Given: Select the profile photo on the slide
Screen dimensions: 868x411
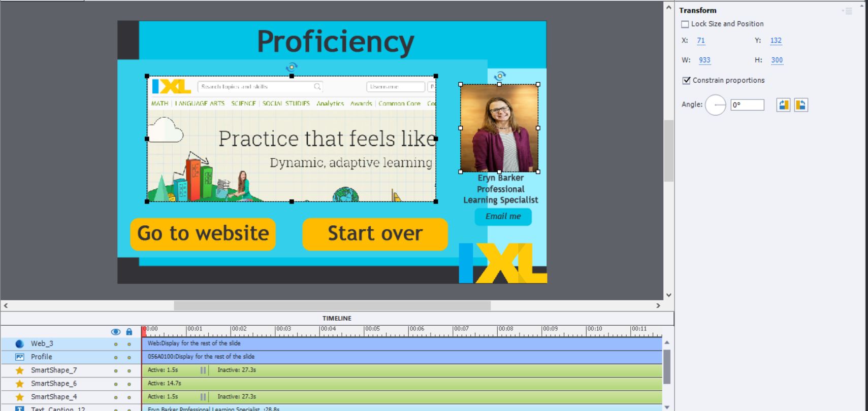Looking at the screenshot, I should click(499, 128).
